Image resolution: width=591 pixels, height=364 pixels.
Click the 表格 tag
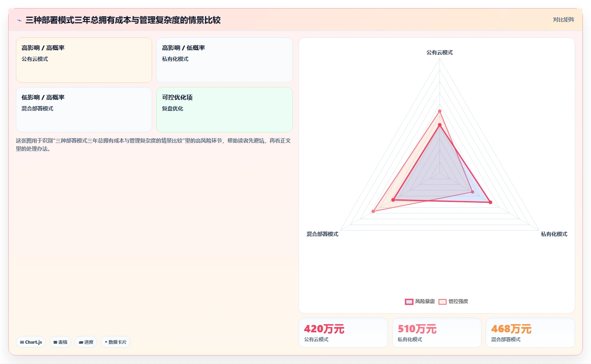click(60, 342)
